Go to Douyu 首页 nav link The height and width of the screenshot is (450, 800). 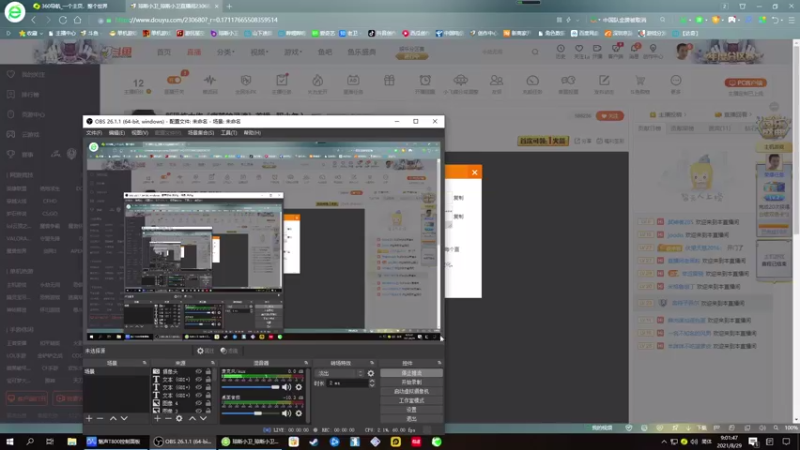(x=164, y=52)
